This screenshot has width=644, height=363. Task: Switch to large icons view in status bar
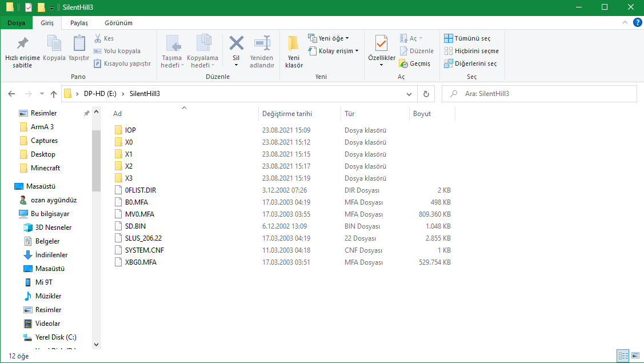tap(635, 356)
